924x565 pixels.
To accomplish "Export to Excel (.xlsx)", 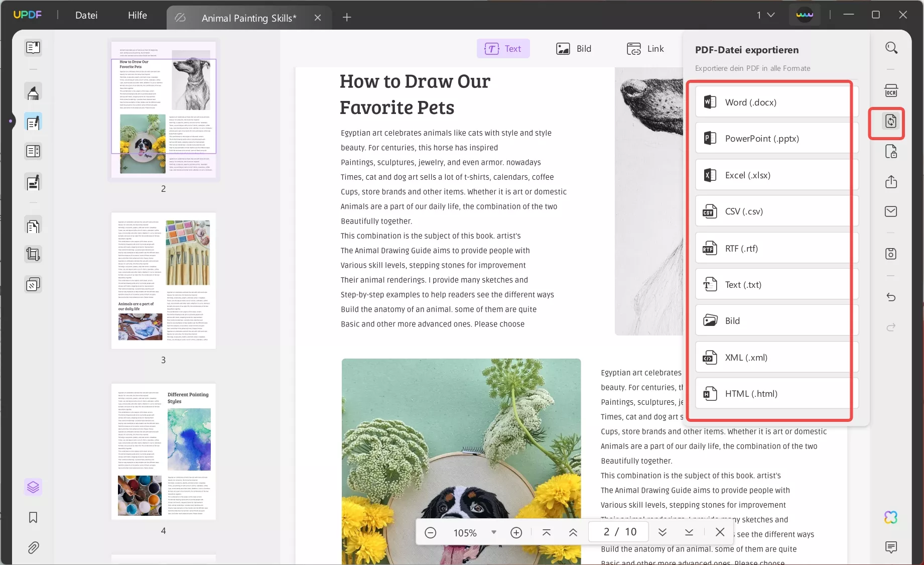I will tap(777, 175).
